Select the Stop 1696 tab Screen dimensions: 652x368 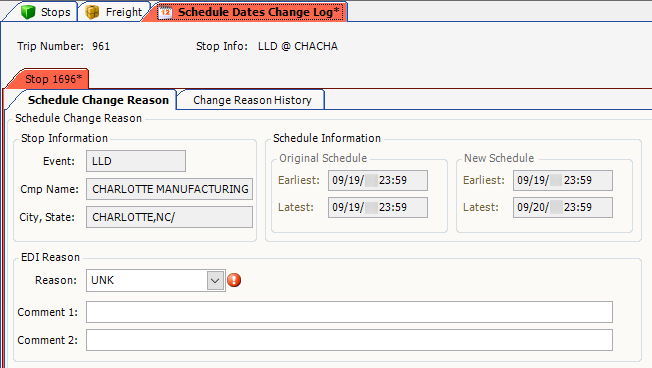tap(53, 79)
